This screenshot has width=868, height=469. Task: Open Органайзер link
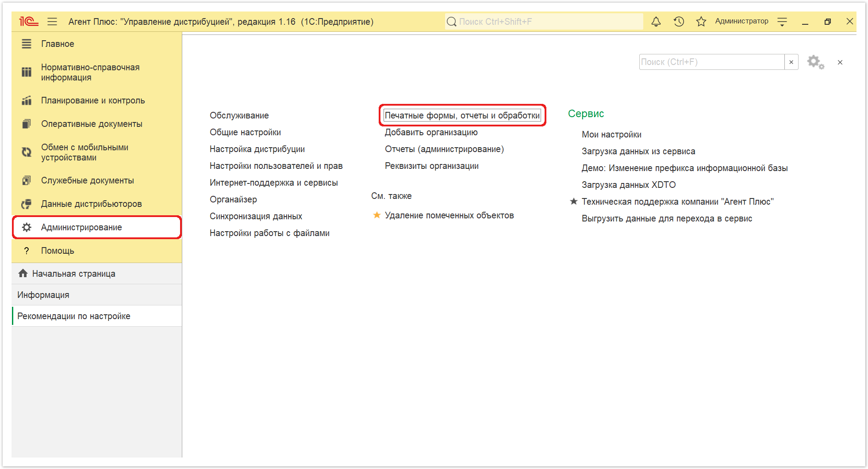point(233,199)
